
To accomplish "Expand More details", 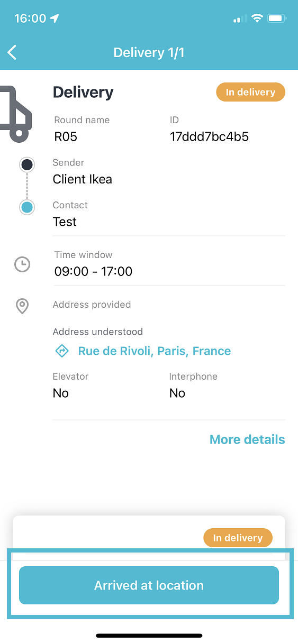I will coord(247,439).
